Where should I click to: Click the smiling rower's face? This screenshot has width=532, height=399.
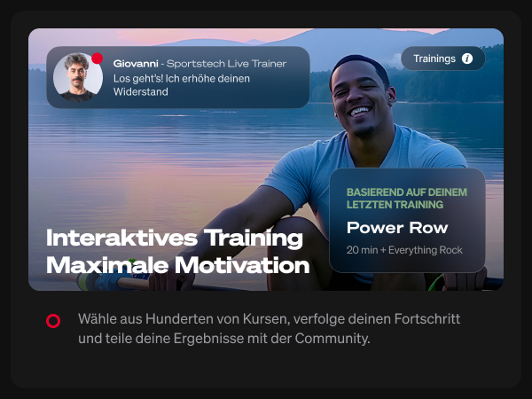(360, 98)
